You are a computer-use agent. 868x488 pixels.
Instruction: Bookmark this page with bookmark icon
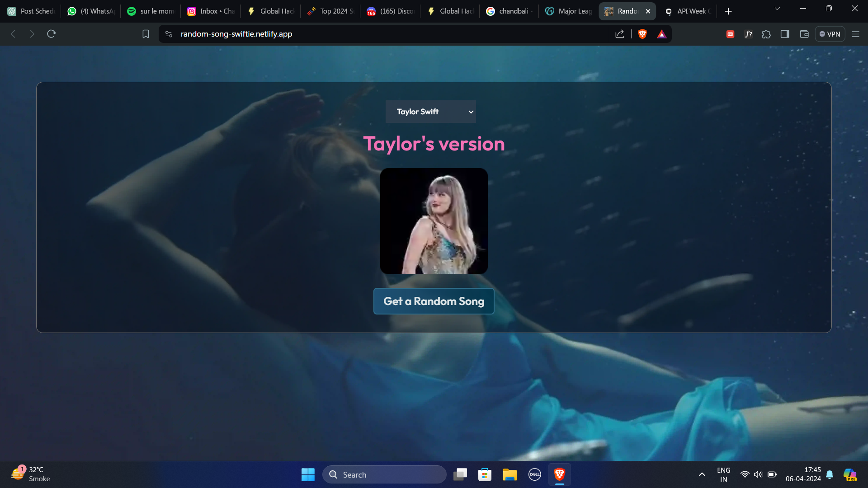click(x=146, y=34)
